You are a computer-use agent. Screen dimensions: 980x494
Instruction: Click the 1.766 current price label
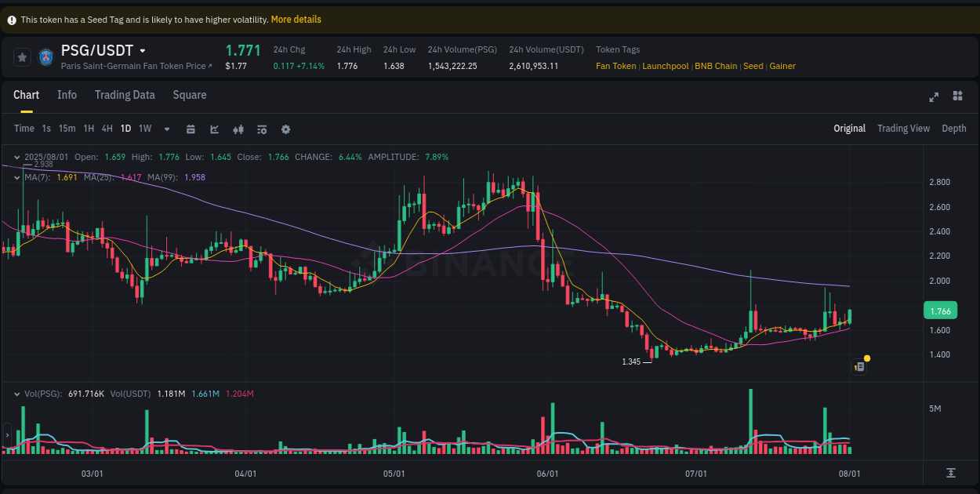pyautogui.click(x=940, y=311)
